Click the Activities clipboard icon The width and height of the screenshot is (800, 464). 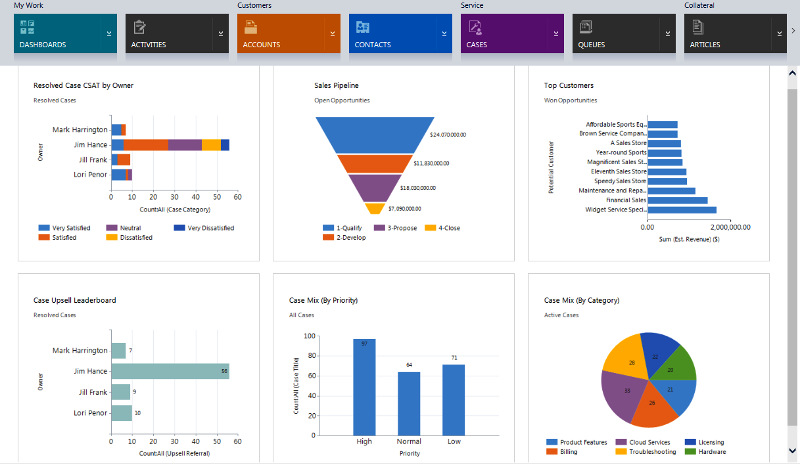pyautogui.click(x=140, y=27)
